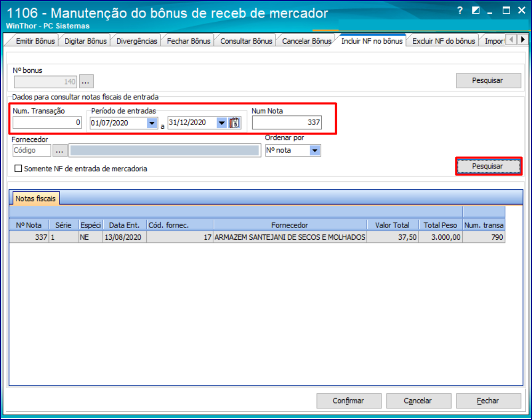Close the 1106 window

pyautogui.click(x=522, y=11)
